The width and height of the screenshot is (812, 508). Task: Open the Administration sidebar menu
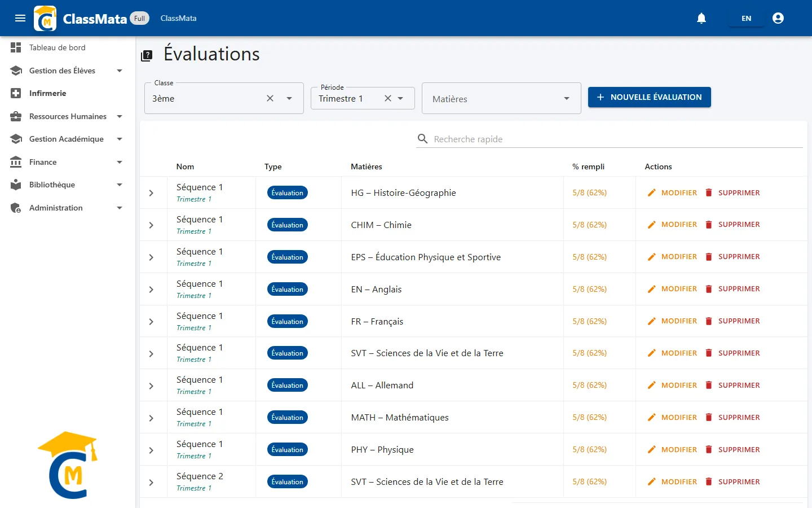68,208
